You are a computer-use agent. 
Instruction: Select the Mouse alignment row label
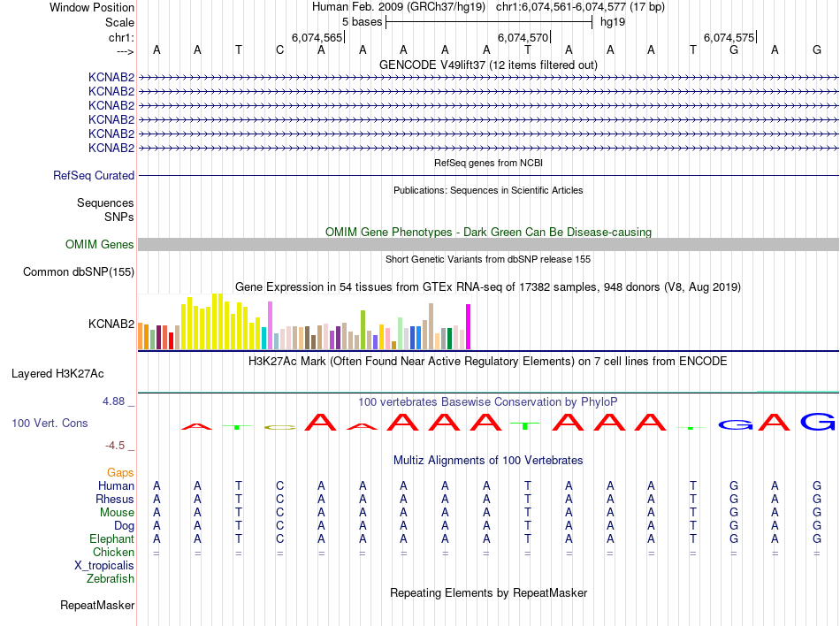117,513
